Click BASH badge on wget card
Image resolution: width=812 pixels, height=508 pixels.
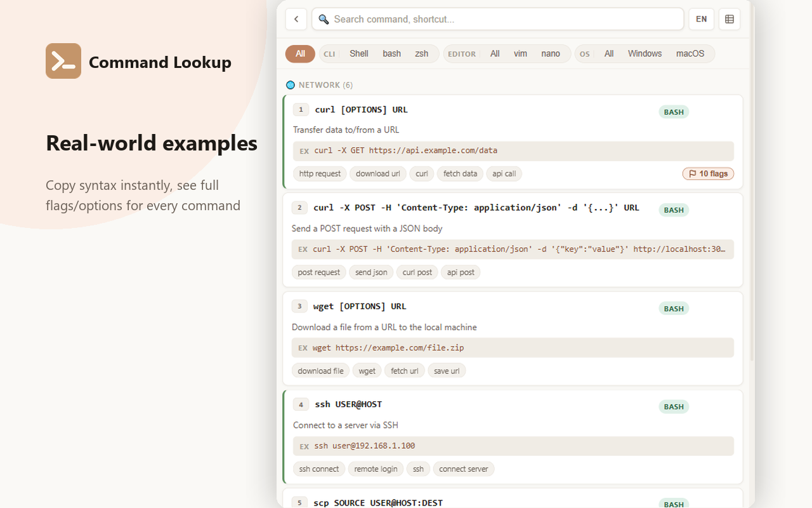(x=674, y=309)
